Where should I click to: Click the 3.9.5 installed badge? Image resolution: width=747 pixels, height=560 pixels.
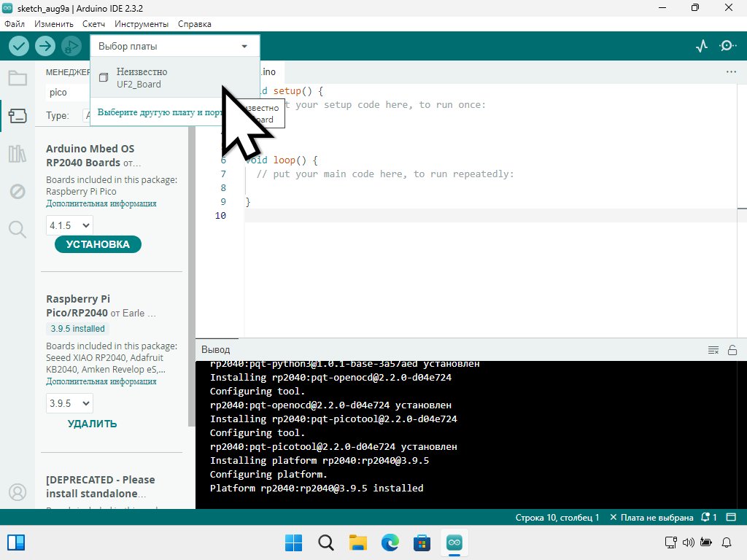(77, 329)
